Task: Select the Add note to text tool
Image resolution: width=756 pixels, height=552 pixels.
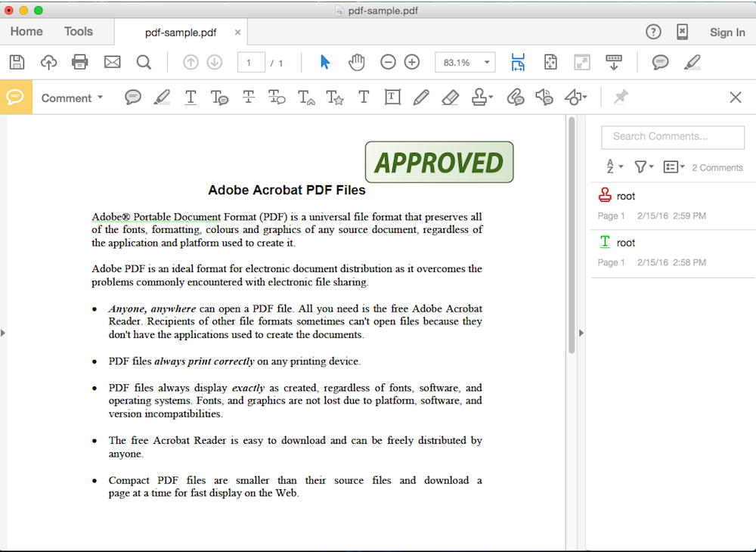Action: point(219,98)
